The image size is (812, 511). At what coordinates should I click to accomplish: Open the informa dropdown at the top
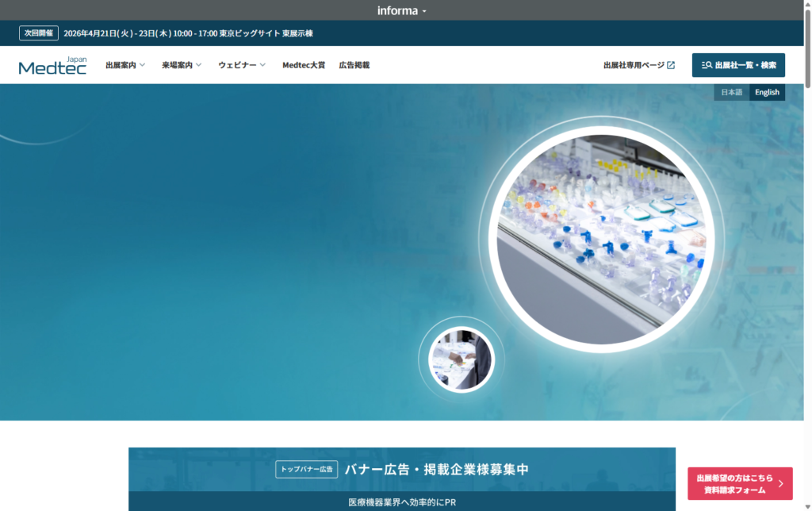tap(425, 10)
